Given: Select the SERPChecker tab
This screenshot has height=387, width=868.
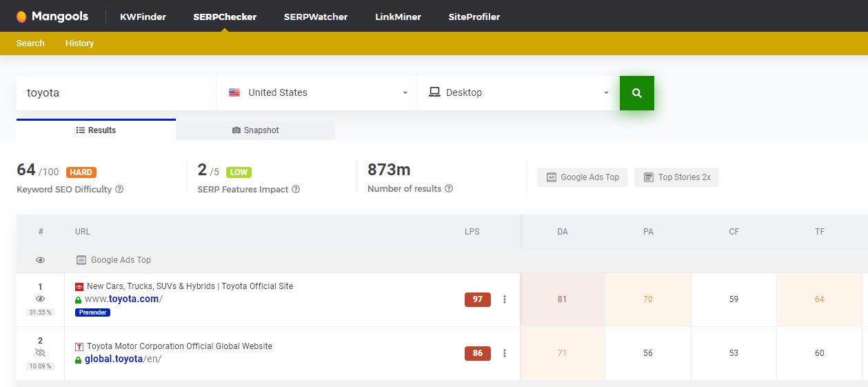Looking at the screenshot, I should [x=225, y=17].
